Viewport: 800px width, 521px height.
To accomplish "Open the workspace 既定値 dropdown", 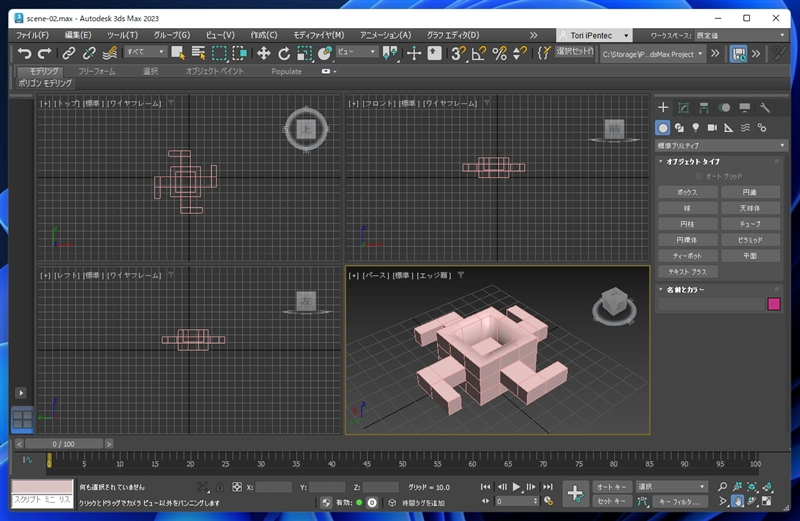I will 740,35.
